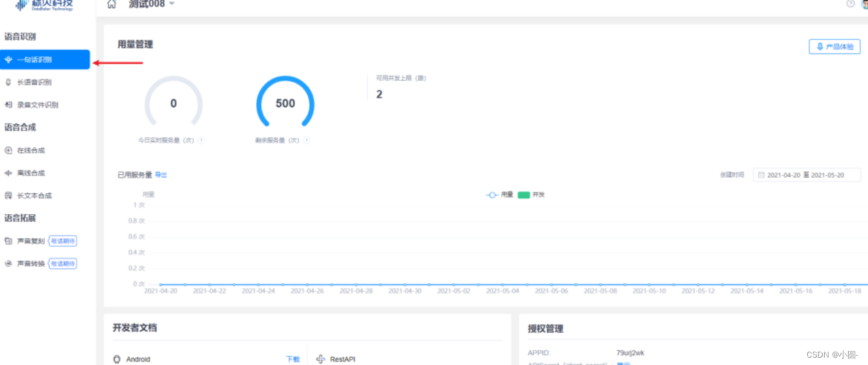Open the 创建时间 date range picker
Screen dimensions: 868x365
(x=807, y=175)
